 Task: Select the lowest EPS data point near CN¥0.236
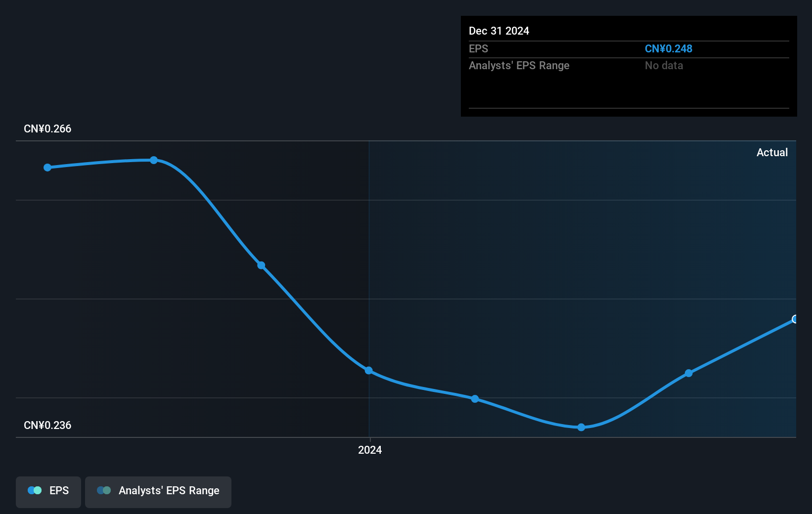click(x=582, y=427)
